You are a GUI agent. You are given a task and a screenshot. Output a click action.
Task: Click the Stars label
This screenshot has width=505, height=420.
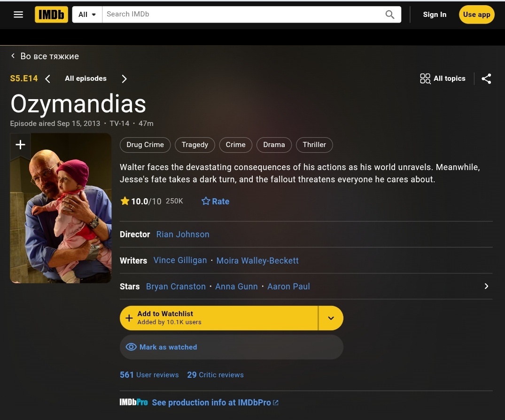pos(130,286)
